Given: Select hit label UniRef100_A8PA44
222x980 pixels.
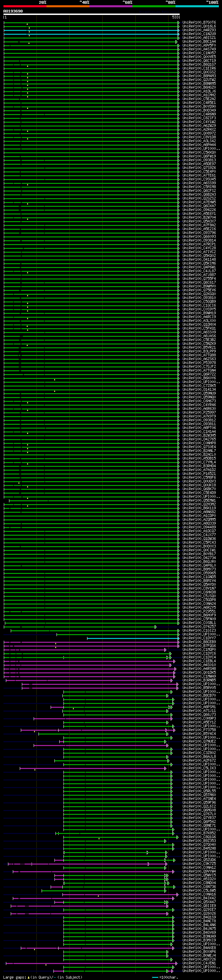Looking at the screenshot, I should (199, 145).
